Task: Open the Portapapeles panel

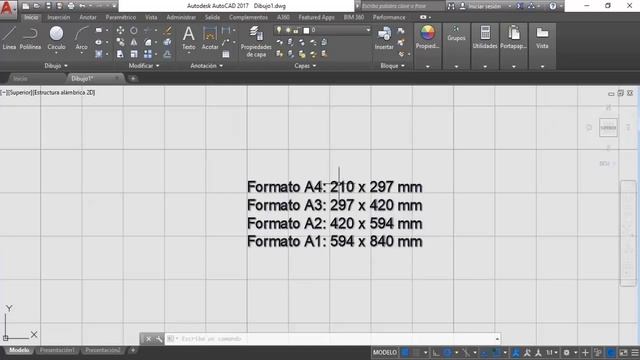Action: (513, 38)
